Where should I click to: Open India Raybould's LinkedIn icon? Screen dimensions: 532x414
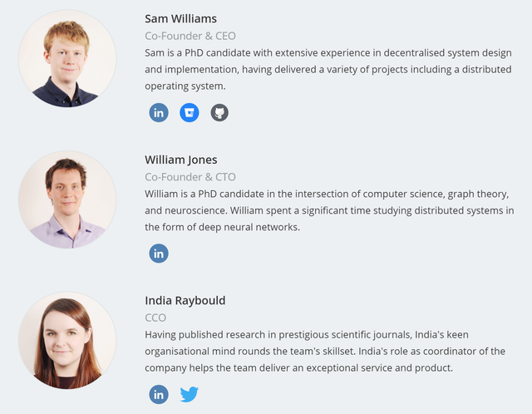coord(159,394)
